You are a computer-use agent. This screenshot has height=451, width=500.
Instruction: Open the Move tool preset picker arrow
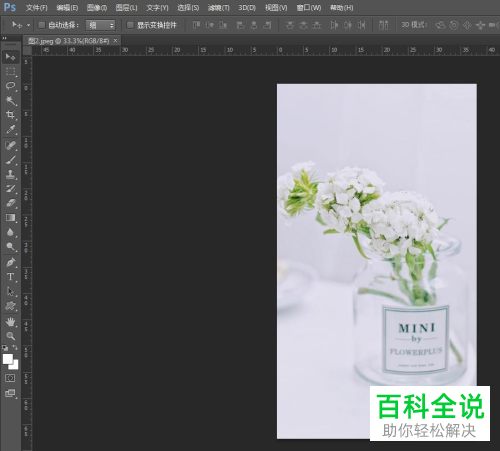(x=28, y=25)
